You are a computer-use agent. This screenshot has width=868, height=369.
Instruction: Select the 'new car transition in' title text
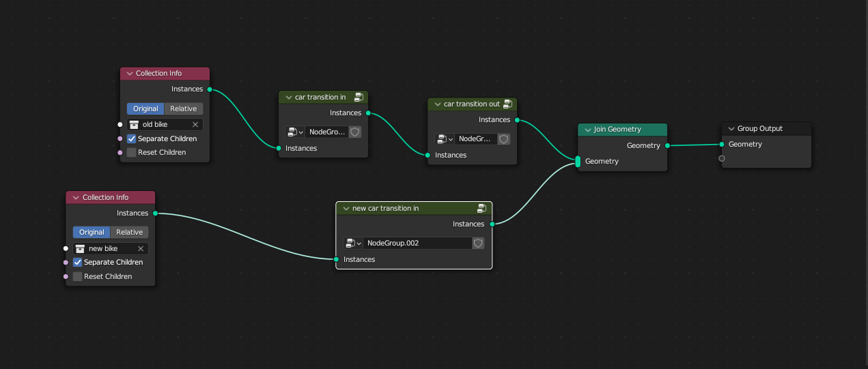[386, 209]
